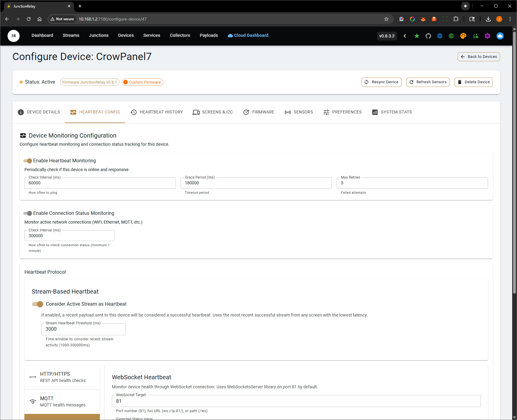Open the Screens & I2C tab
This screenshot has height=420, width=517.
tap(213, 112)
